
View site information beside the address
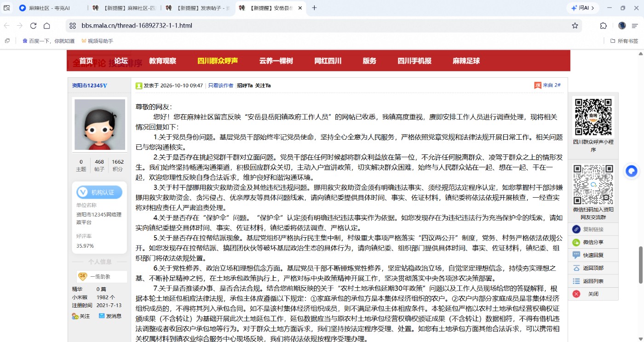pos(73,26)
